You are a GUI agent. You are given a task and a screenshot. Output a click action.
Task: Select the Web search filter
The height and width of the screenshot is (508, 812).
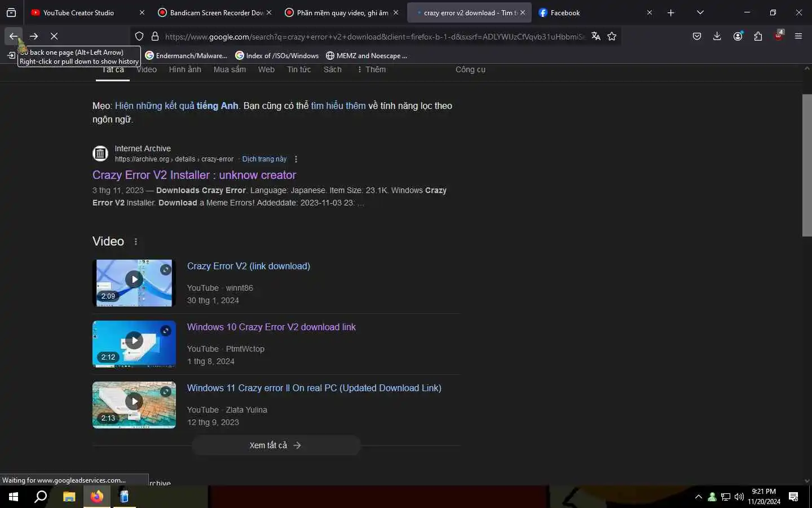pos(266,69)
